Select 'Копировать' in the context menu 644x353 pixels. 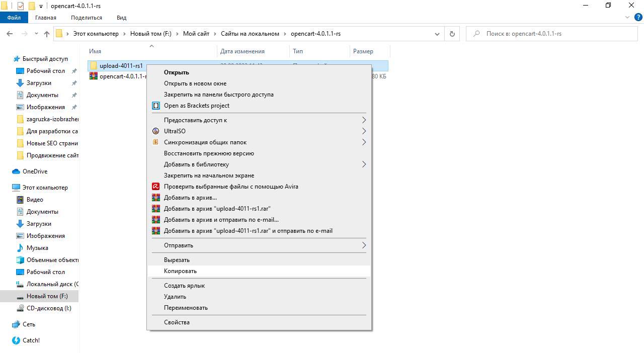[x=180, y=271]
